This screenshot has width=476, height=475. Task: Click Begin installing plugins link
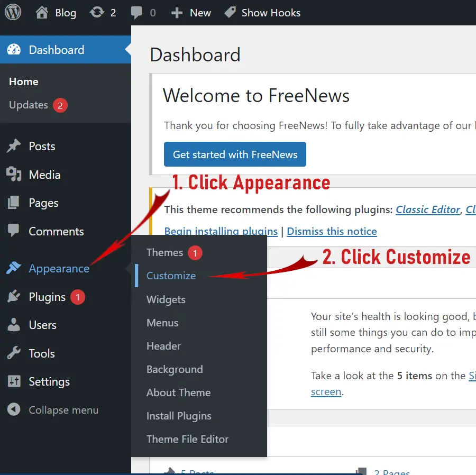221,232
